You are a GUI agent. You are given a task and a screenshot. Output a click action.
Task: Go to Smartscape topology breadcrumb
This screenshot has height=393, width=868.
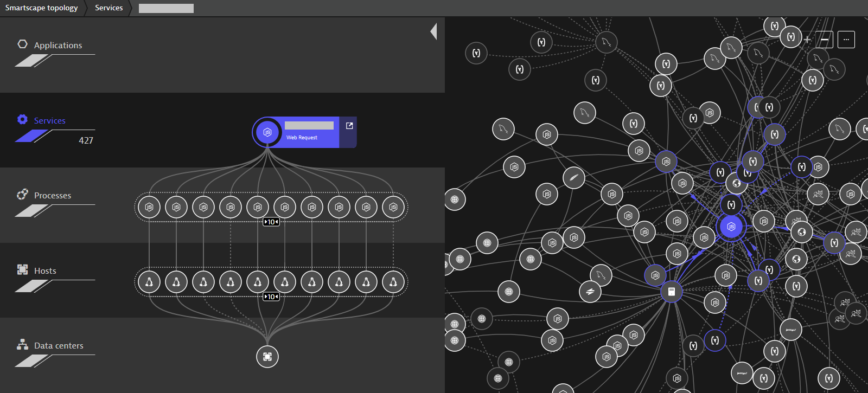pyautogui.click(x=41, y=8)
